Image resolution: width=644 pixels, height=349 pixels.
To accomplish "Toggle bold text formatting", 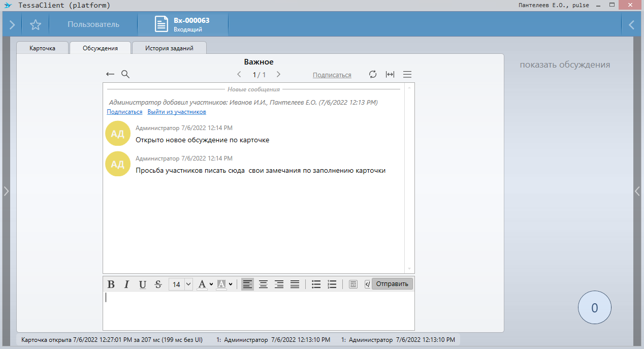I will click(x=111, y=284).
